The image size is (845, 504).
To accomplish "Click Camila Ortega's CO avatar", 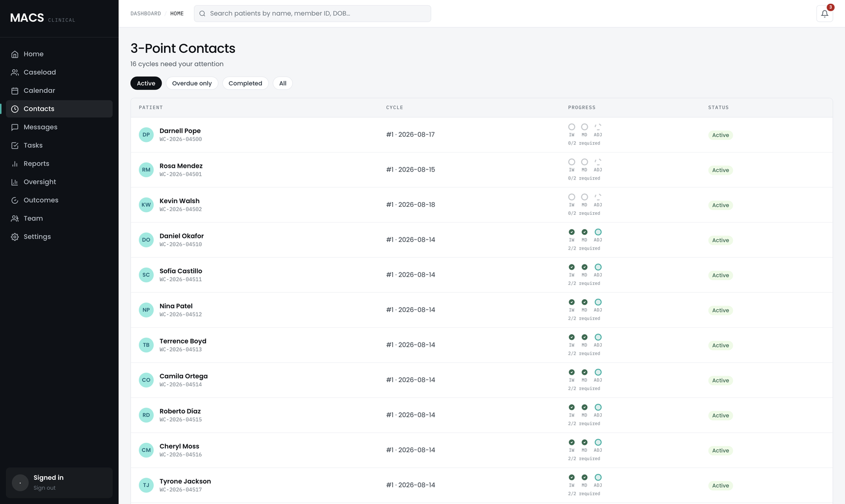I will click(x=146, y=380).
